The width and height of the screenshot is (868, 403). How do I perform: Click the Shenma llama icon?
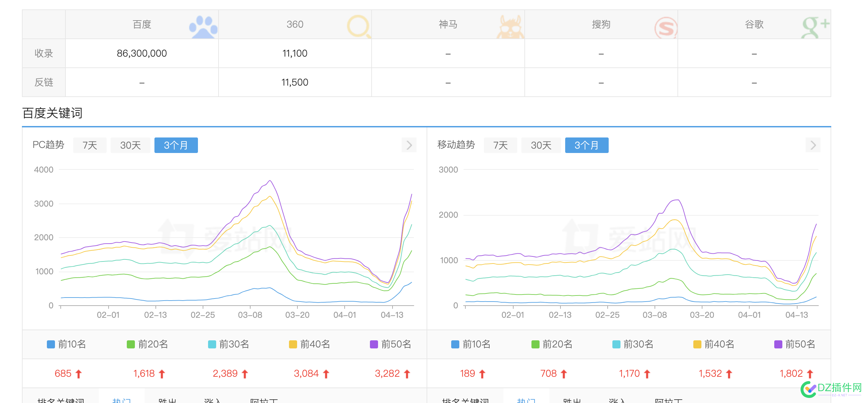[x=510, y=27]
